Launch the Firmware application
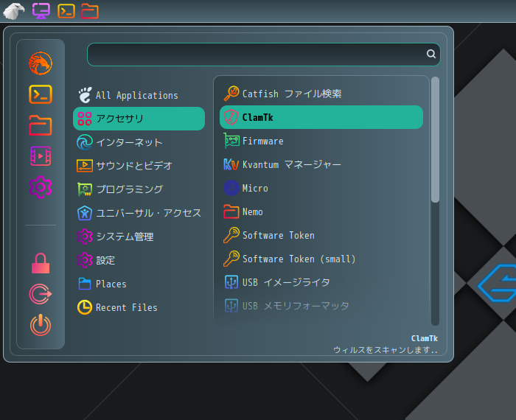Viewport: 516px width, 420px height. pos(321,141)
